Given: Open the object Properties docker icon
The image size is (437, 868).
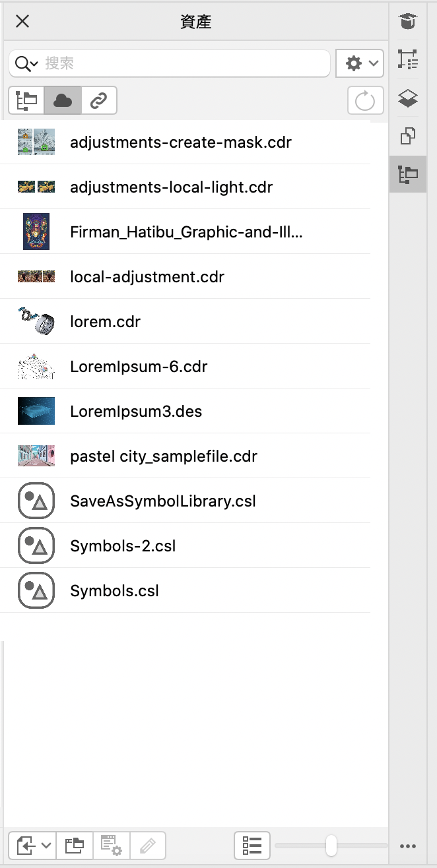Looking at the screenshot, I should click(409, 60).
